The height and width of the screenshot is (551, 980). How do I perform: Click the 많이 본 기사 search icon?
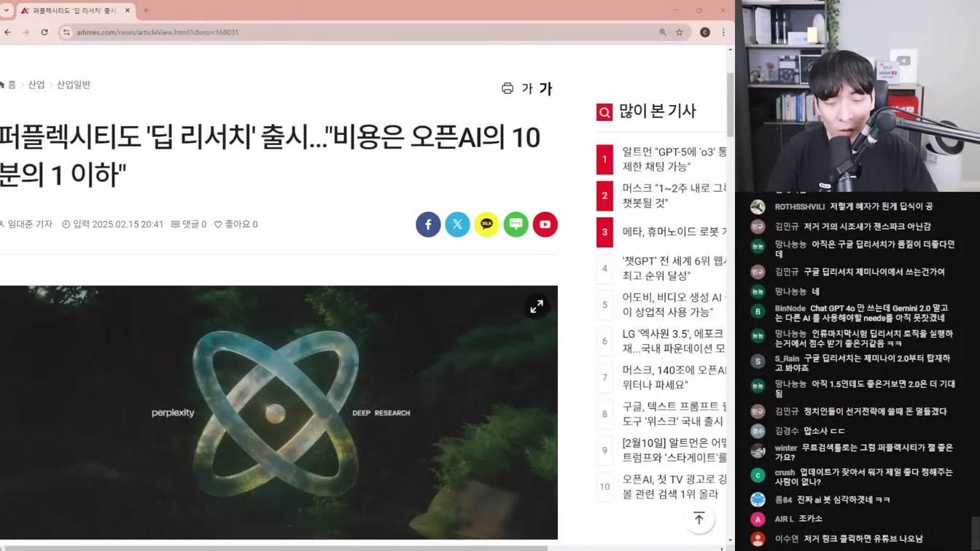pos(604,112)
